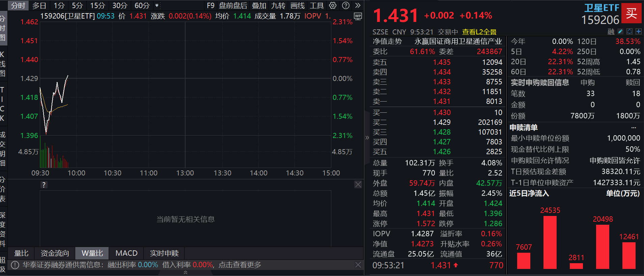
Task: Click the red 买 buy button
Action: pos(631,13)
